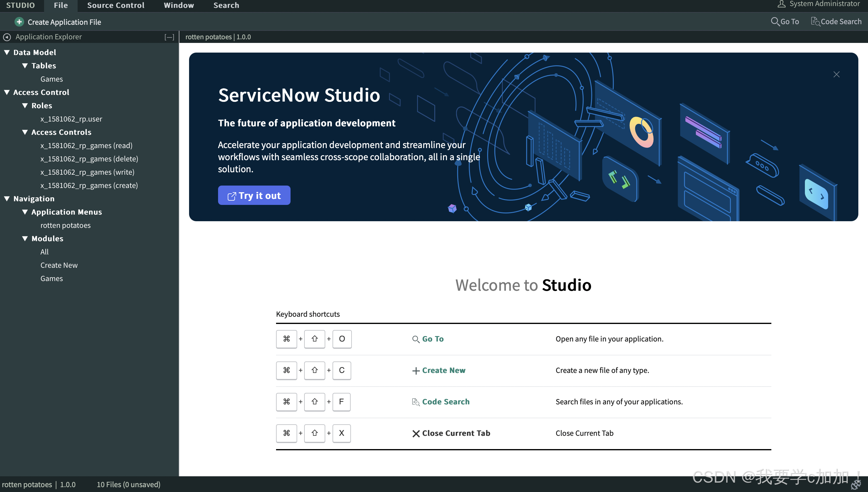Collapse the Access Controls subsection
868x492 pixels.
(25, 132)
